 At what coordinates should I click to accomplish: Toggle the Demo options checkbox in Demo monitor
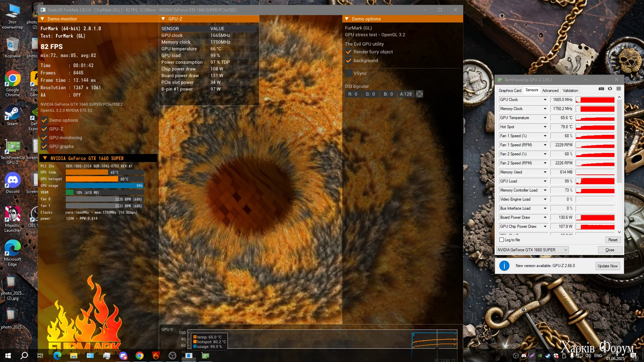[44, 120]
